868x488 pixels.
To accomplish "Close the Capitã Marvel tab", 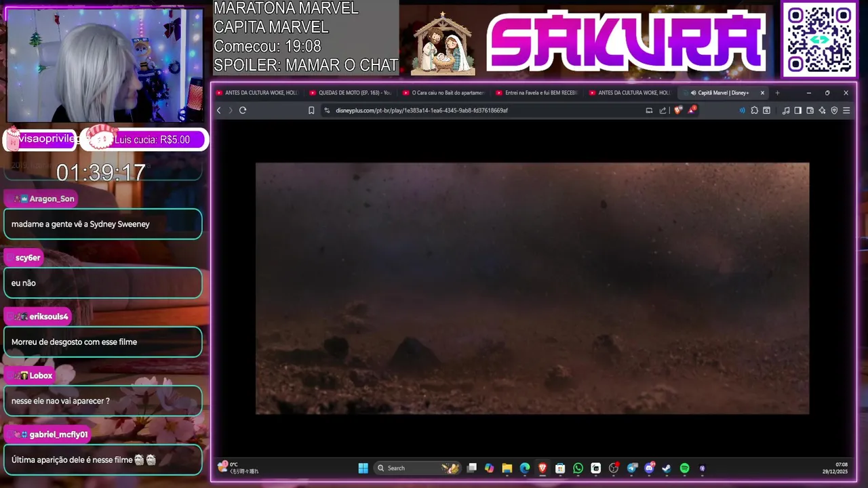I will pos(762,93).
